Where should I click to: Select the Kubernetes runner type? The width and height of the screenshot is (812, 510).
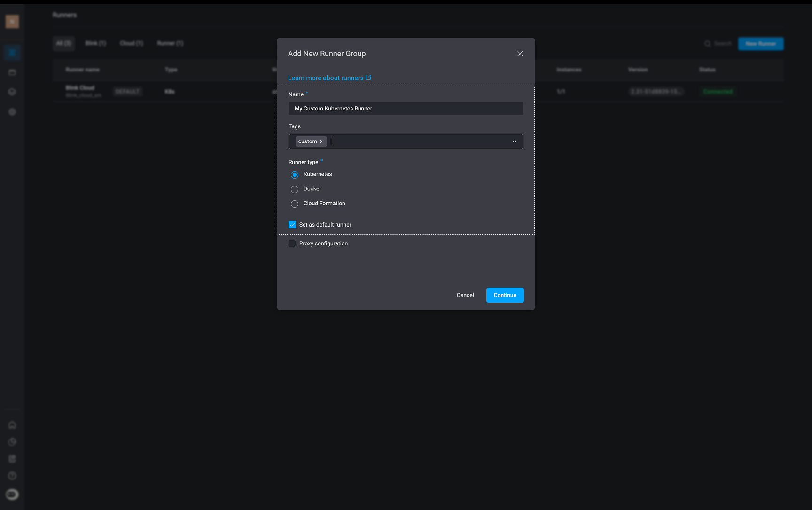(295, 175)
